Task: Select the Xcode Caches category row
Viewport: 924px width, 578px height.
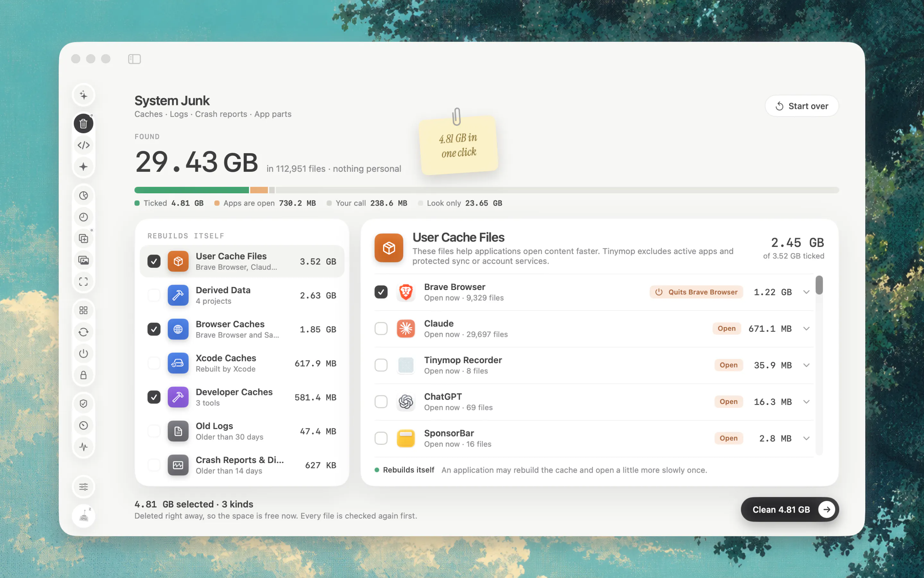Action: coord(242,363)
